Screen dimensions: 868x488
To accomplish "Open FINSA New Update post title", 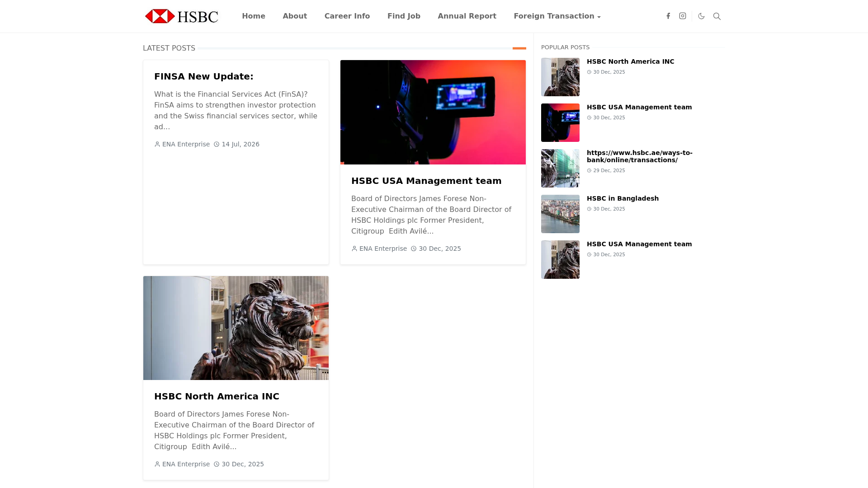I will tap(204, 76).
